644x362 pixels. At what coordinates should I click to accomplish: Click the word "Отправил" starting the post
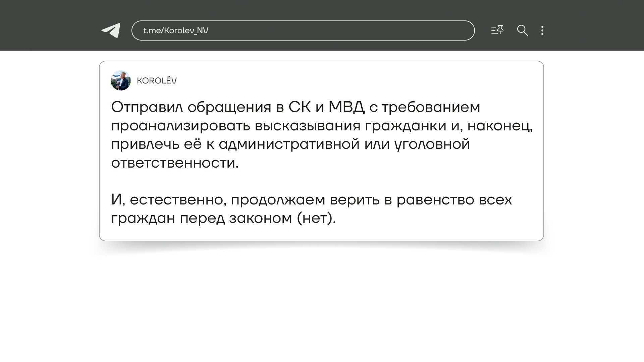[x=147, y=107]
